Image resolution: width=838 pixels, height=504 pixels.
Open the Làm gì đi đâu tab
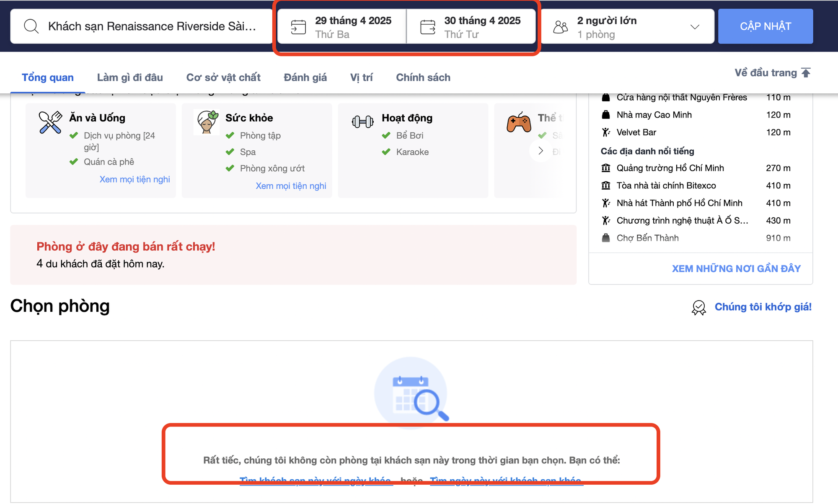[x=130, y=77]
